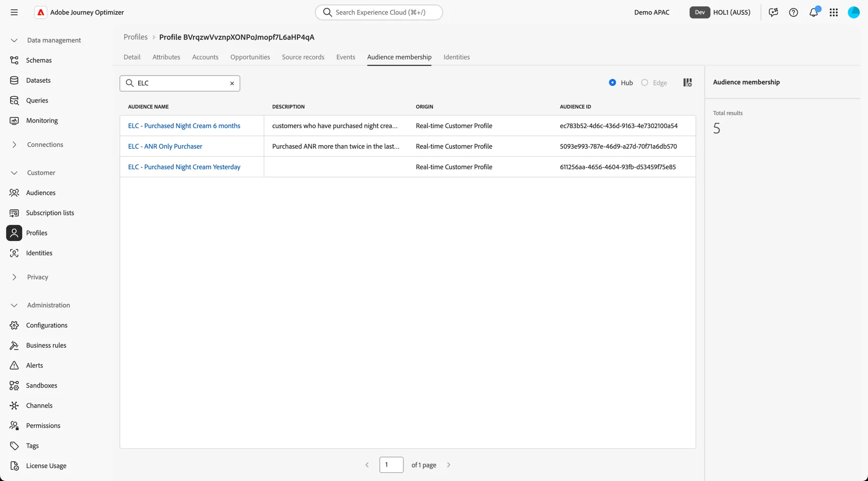Open the user profile avatar
868x481 pixels.
(x=853, y=12)
